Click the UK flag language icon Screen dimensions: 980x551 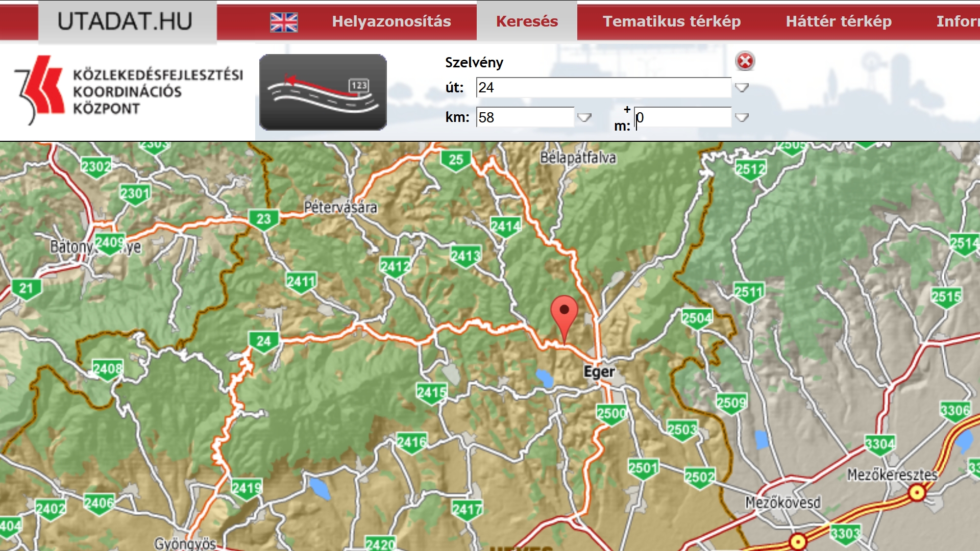click(x=284, y=22)
